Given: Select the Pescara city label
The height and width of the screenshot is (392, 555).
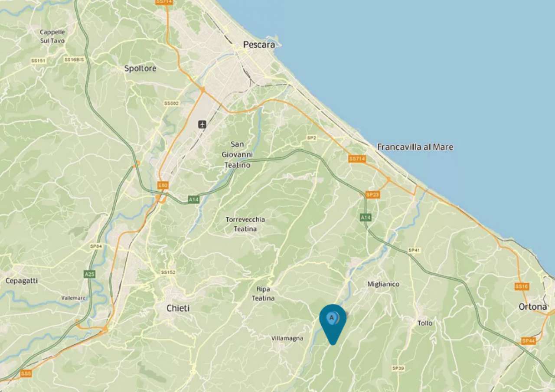Looking at the screenshot, I should tap(259, 44).
